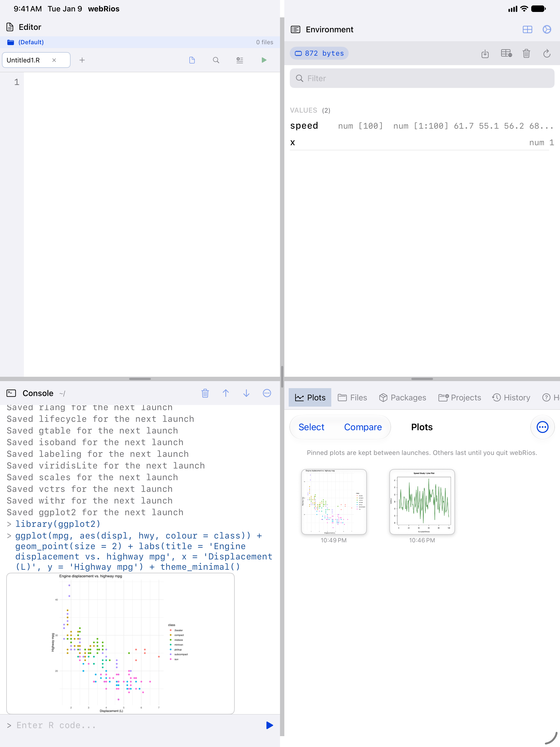Clear environment with the trash icon
This screenshot has height=747, width=560.
point(526,53)
